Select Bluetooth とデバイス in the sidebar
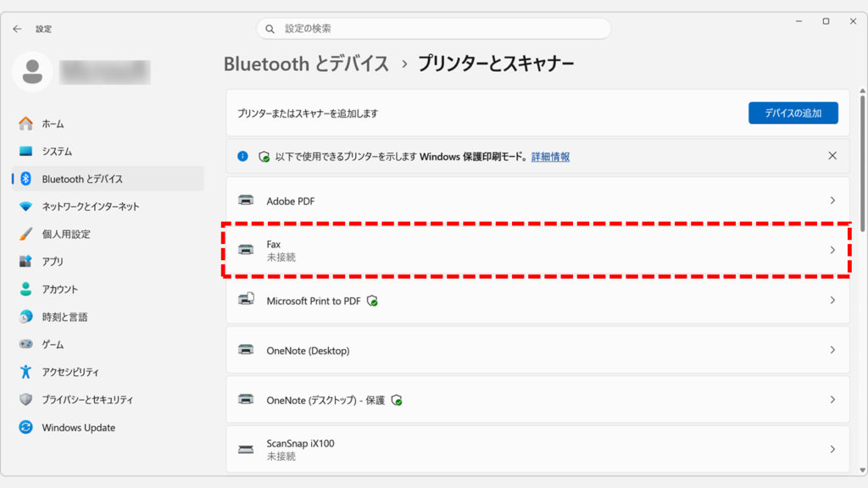 pyautogui.click(x=108, y=179)
